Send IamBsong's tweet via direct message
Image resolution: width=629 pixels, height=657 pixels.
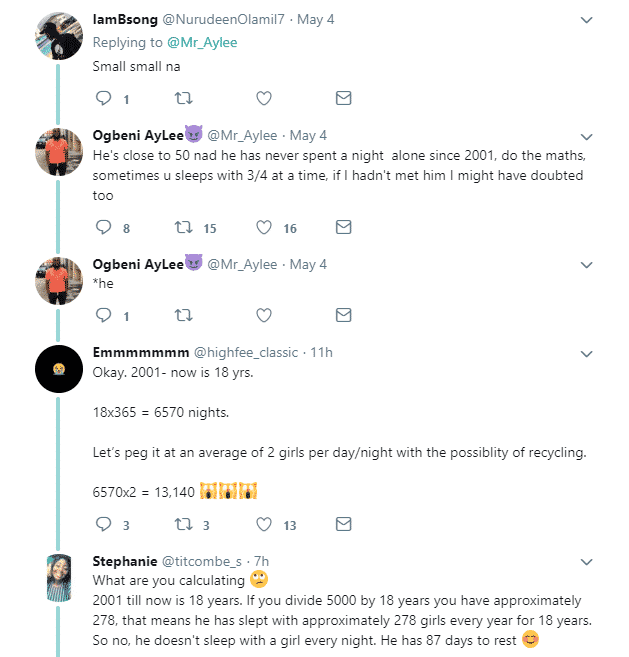click(x=343, y=98)
